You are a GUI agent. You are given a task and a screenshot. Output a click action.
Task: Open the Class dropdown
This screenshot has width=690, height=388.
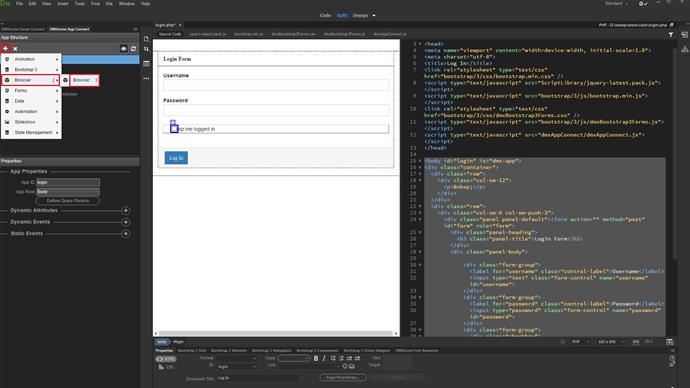point(294,359)
